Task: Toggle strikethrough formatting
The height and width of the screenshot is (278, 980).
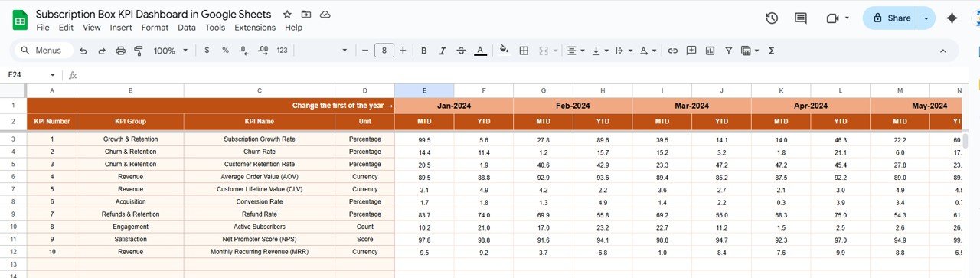Action: 461,51
